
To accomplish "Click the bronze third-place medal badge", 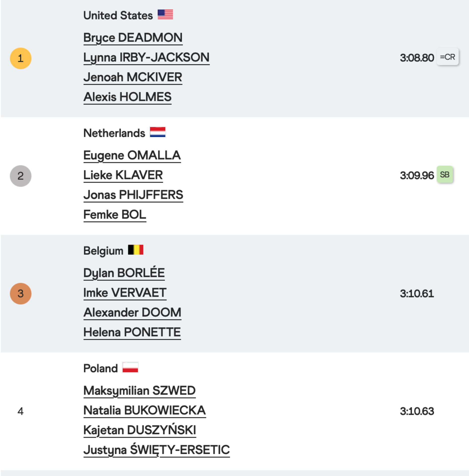I will click(21, 294).
